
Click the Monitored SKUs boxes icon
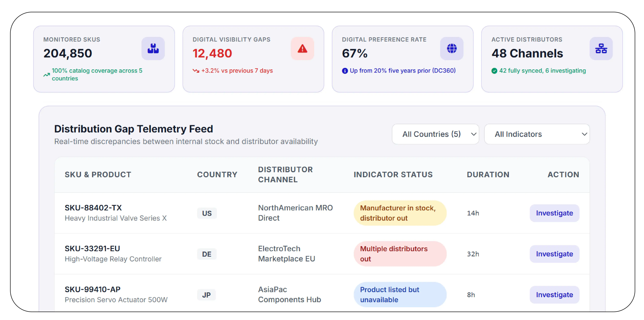(x=153, y=48)
